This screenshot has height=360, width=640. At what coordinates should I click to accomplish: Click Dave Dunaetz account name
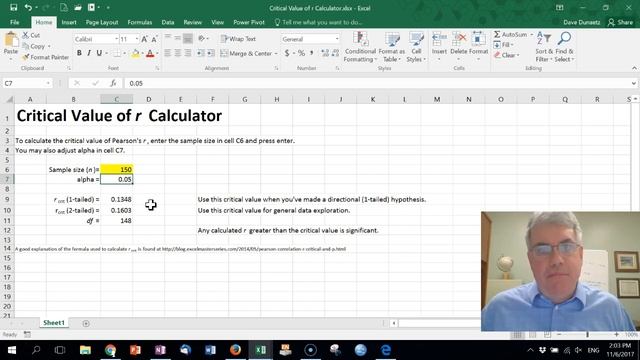582,22
